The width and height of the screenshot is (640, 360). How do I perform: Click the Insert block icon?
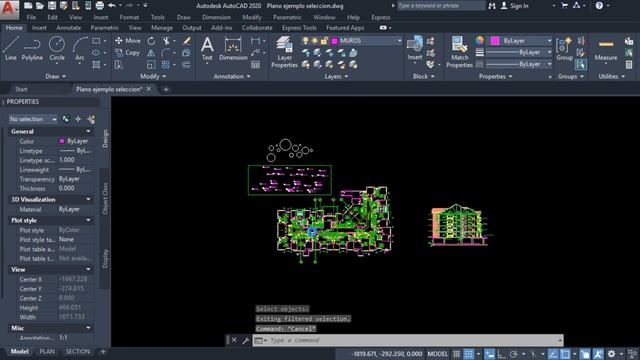click(415, 49)
